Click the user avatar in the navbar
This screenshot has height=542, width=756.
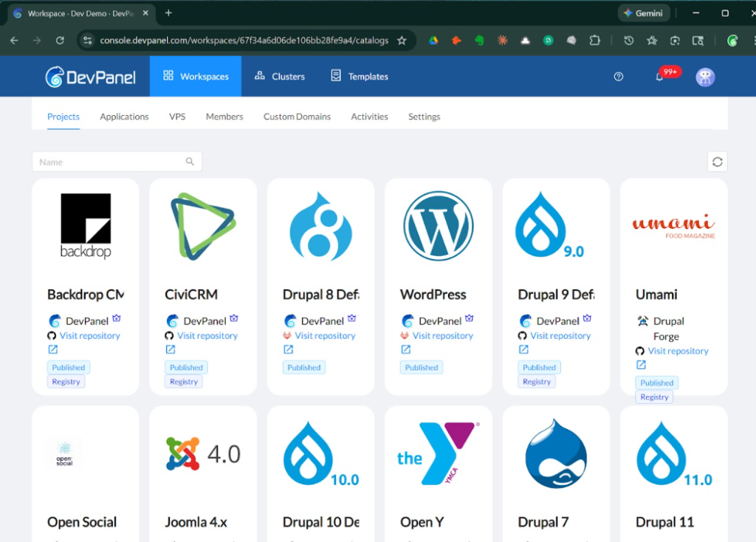click(x=705, y=76)
